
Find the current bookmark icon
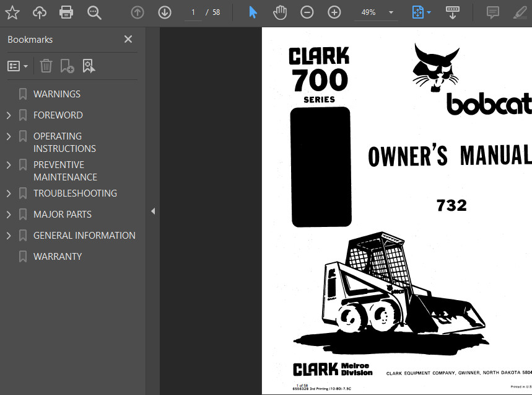coord(89,66)
